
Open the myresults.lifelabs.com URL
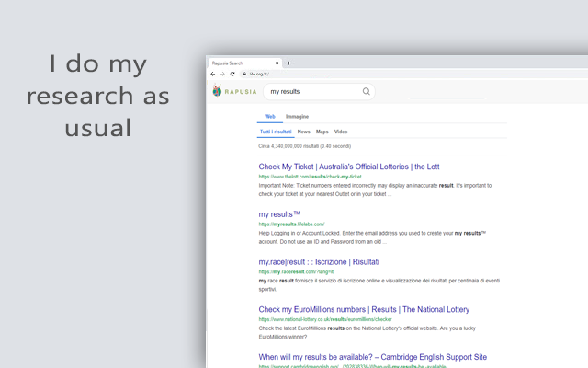[291, 224]
